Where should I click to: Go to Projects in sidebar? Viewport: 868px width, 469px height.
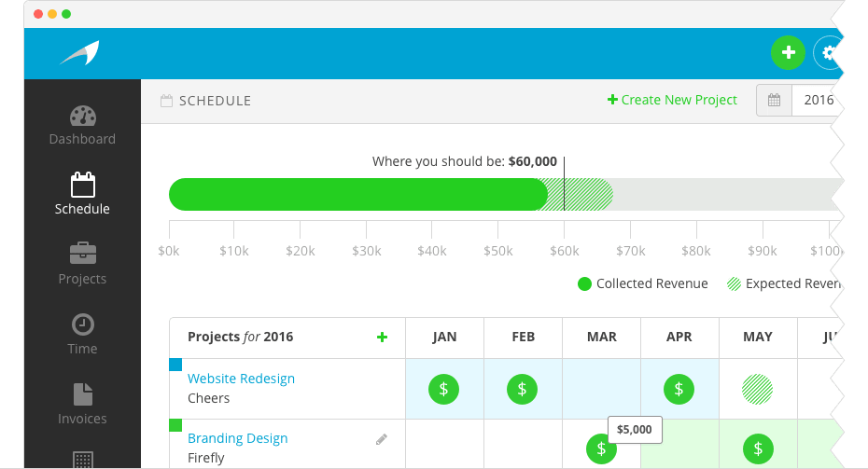[82, 264]
